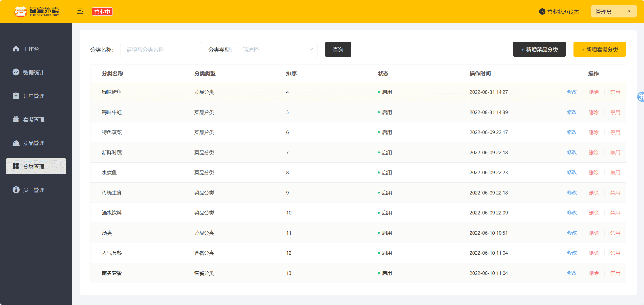The width and height of the screenshot is (644, 305).
Task: Click 禁用 for 汤类
Action: pyautogui.click(x=615, y=233)
